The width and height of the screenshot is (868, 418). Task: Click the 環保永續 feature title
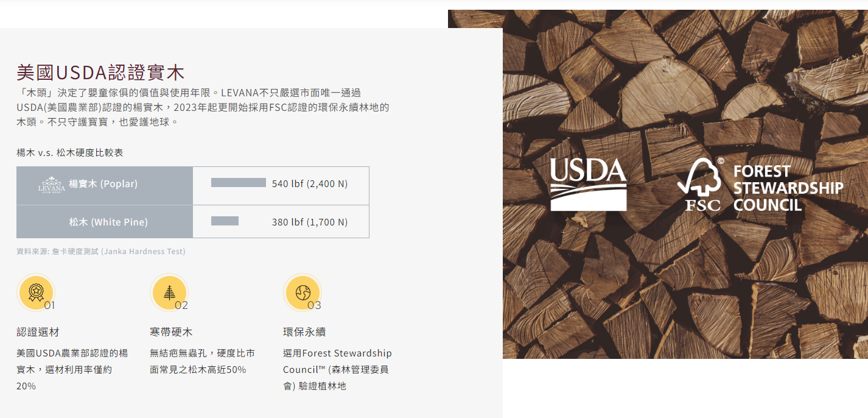(304, 332)
